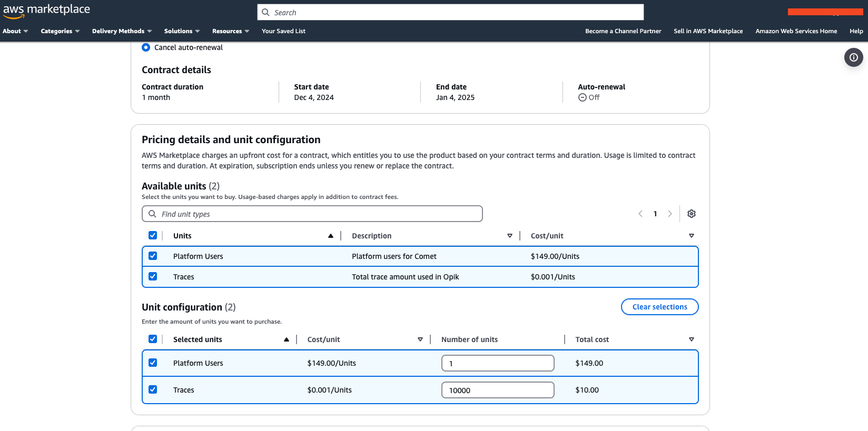Click the 'Jan 4, 2025' end date
Image resolution: width=868 pixels, height=431 pixels.
[455, 97]
